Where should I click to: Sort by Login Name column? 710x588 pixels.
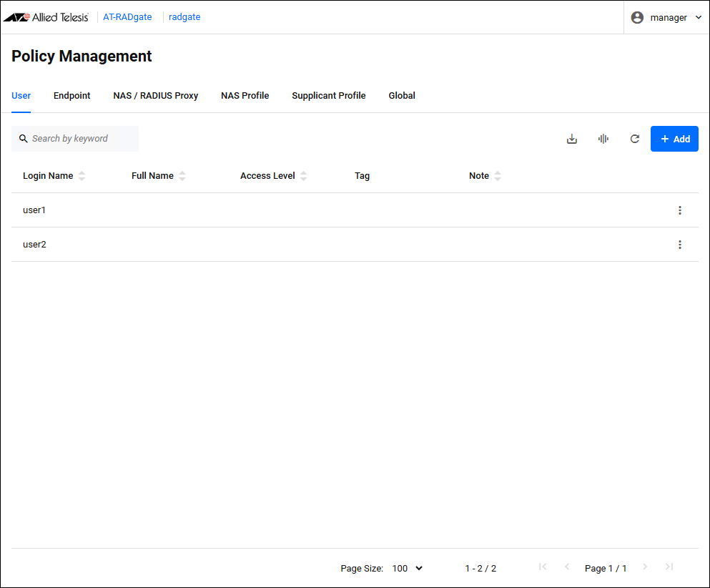[x=82, y=176]
